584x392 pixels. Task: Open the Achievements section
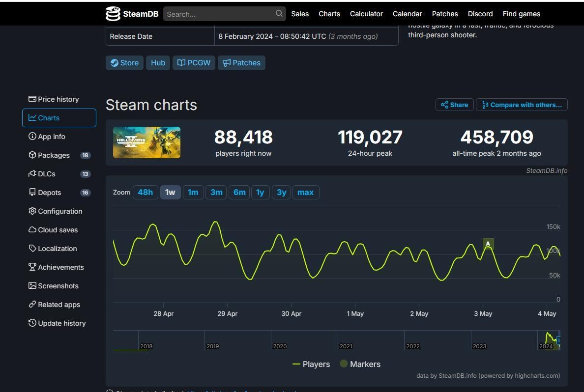(56, 267)
